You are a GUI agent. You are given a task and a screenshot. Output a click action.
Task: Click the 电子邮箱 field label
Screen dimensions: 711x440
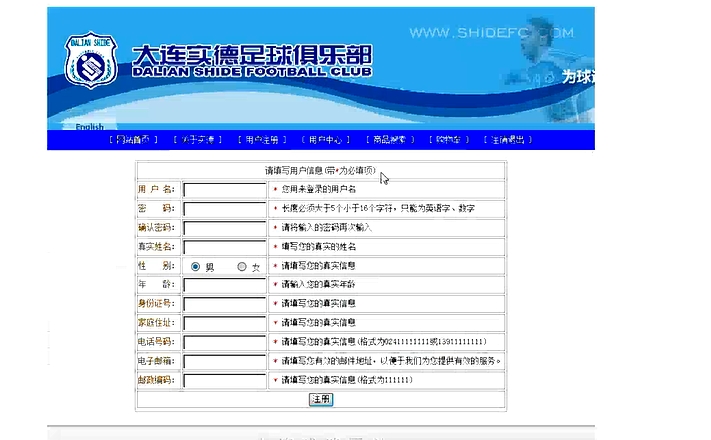(x=156, y=361)
